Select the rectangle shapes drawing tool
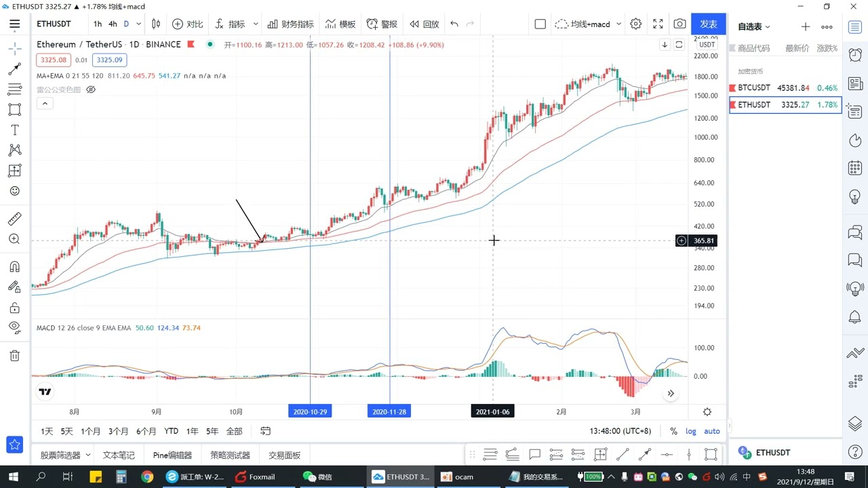Screen dimensions: 868x488 [14, 110]
